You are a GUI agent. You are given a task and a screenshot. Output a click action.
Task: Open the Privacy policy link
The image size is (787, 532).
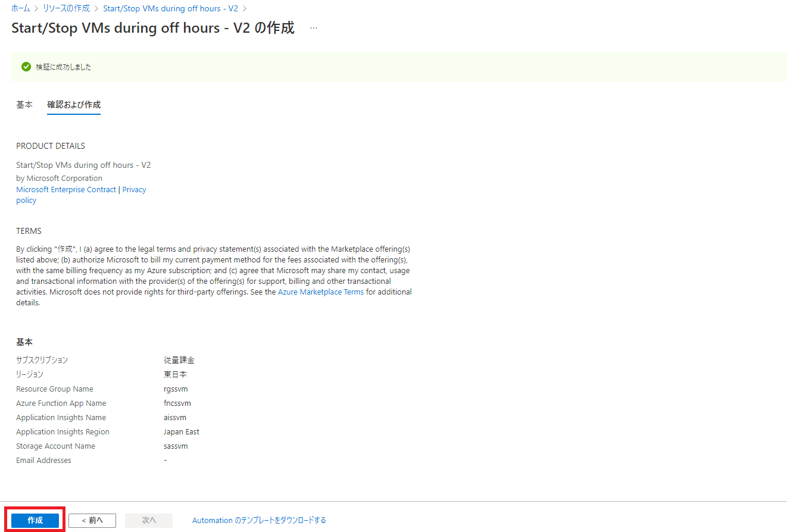pyautogui.click(x=134, y=189)
